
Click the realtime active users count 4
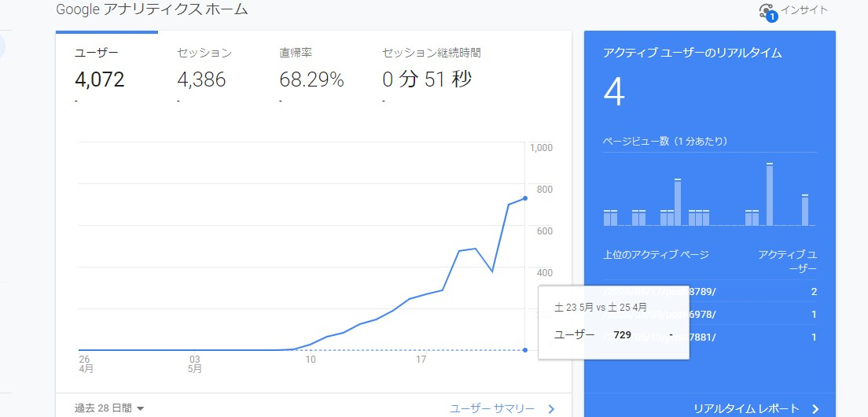pos(614,93)
